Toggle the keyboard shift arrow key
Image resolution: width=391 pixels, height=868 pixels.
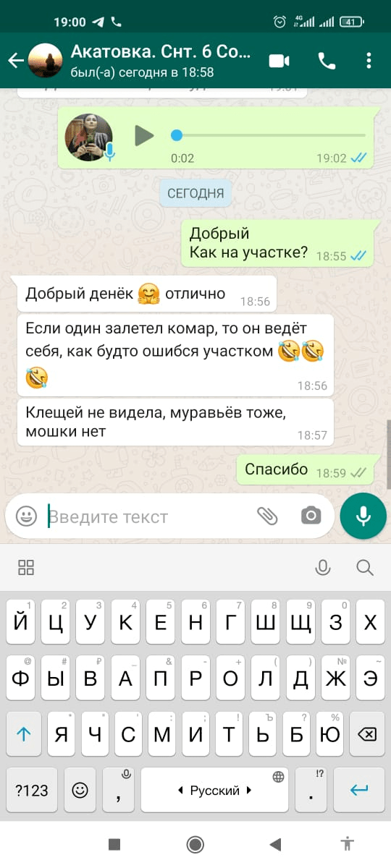[x=24, y=734]
